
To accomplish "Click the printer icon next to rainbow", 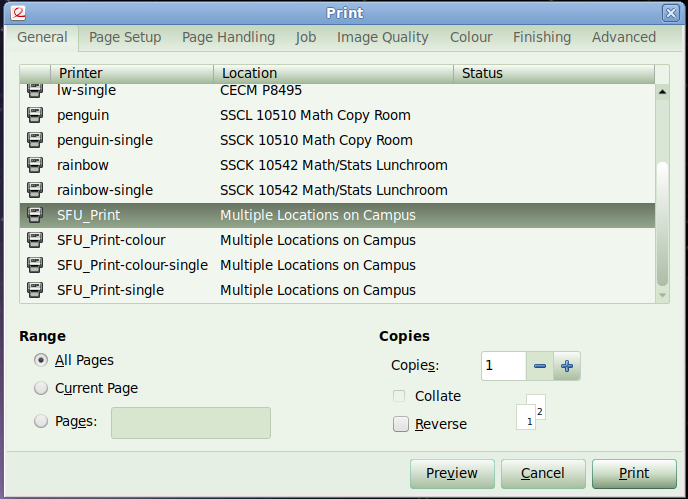I will (x=35, y=165).
